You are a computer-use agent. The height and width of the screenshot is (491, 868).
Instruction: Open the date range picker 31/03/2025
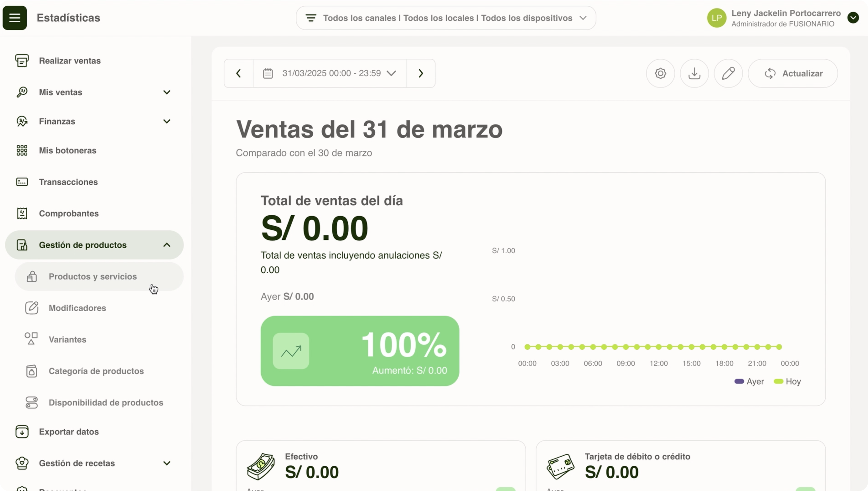pos(330,73)
